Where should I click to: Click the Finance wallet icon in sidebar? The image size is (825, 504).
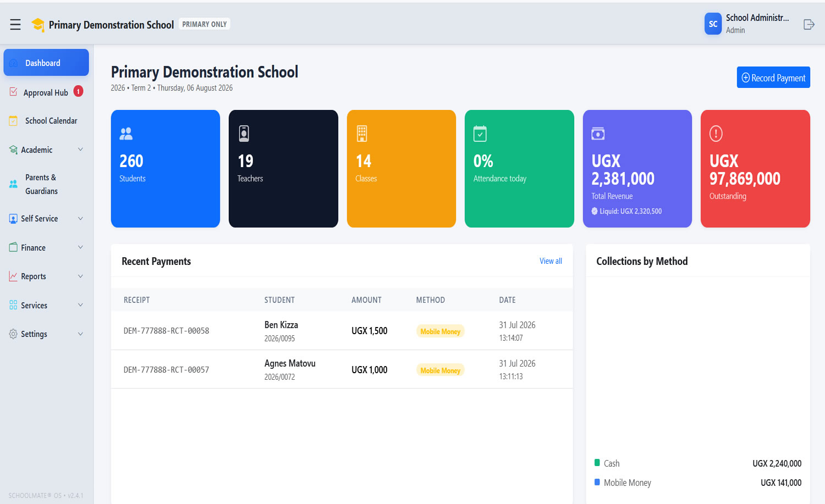13,247
